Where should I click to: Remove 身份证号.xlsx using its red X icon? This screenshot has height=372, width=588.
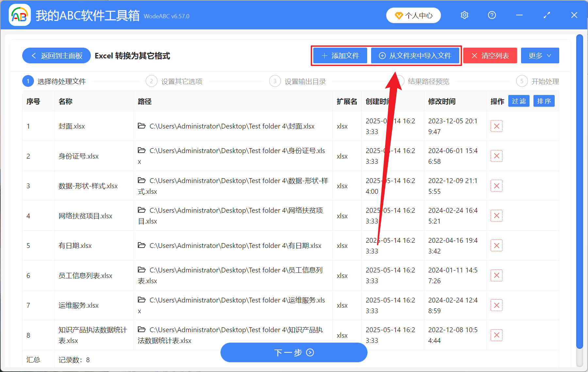click(496, 156)
